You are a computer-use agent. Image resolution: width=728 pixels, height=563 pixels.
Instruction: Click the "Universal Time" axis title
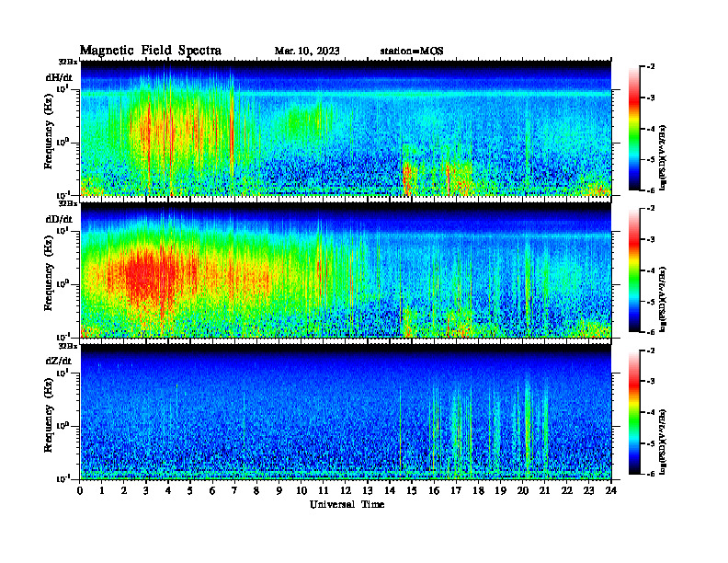point(347,504)
